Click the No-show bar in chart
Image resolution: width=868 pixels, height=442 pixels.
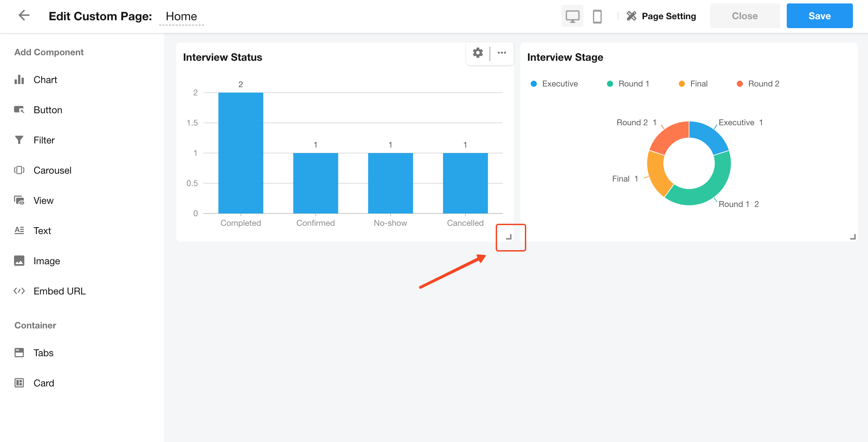390,183
